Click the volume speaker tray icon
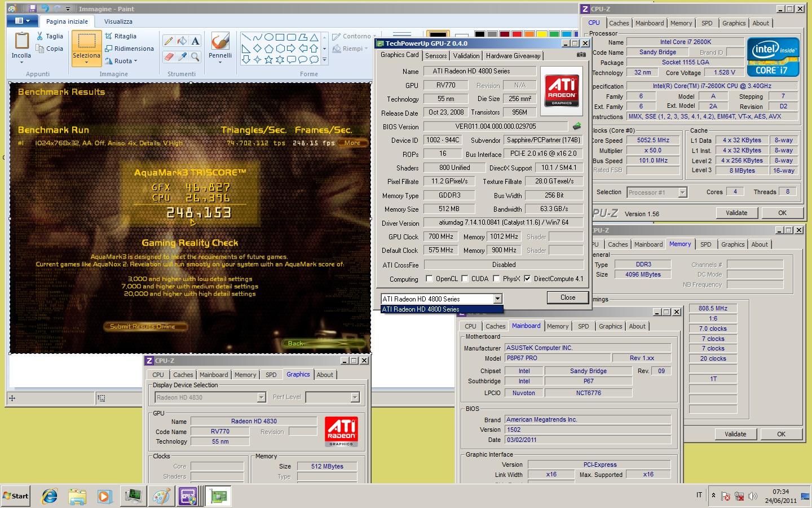The height and width of the screenshot is (508, 812). 753,497
